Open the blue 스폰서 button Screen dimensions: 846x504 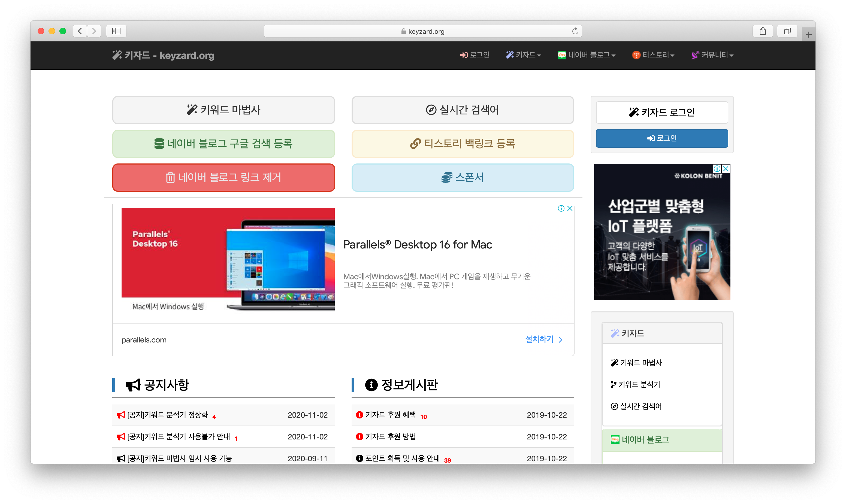coord(463,178)
